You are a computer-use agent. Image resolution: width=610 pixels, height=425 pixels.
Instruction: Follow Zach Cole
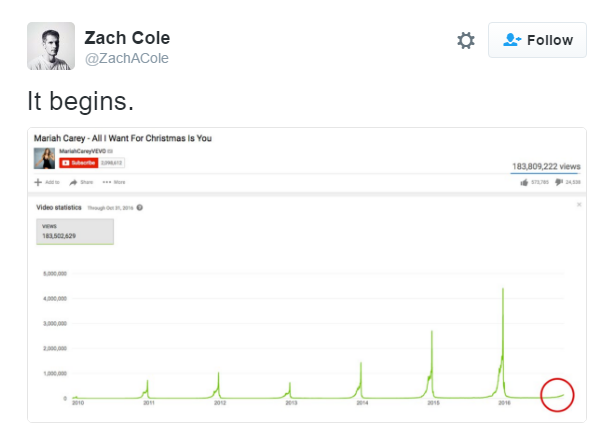pyautogui.click(x=537, y=40)
